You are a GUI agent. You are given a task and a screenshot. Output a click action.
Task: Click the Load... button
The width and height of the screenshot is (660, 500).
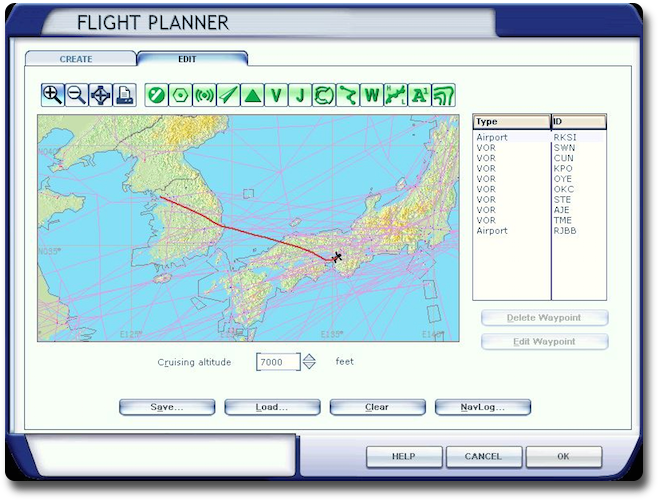(272, 407)
